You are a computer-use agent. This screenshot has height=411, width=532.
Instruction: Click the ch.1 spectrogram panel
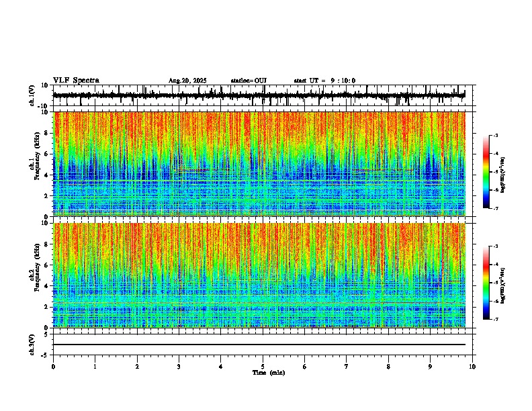(x=259, y=164)
